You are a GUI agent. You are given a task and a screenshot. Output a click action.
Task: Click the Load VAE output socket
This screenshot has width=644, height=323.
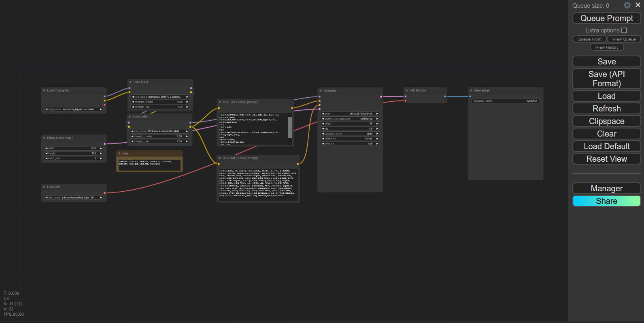pos(104,193)
